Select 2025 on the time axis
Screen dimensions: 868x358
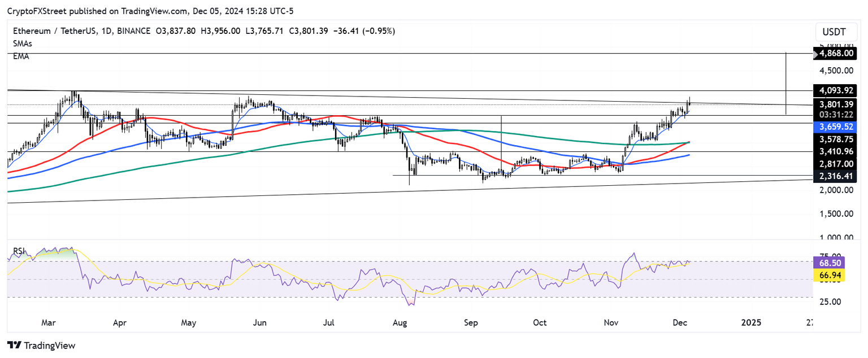pyautogui.click(x=750, y=322)
